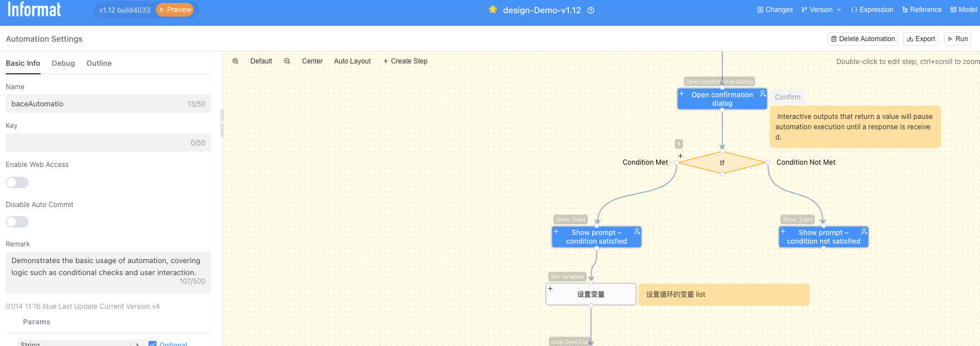Click the zoom out magnifier icon
Image resolution: width=980 pixels, height=346 pixels.
(287, 61)
